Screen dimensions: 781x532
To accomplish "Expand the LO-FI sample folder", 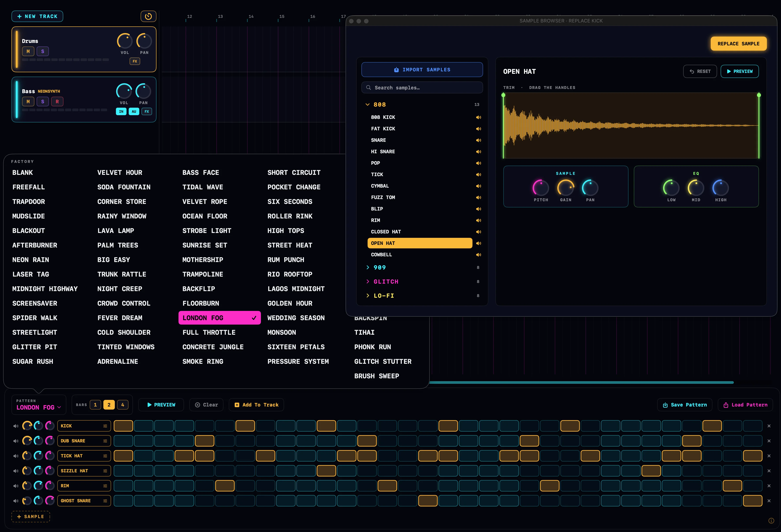I will tap(367, 296).
